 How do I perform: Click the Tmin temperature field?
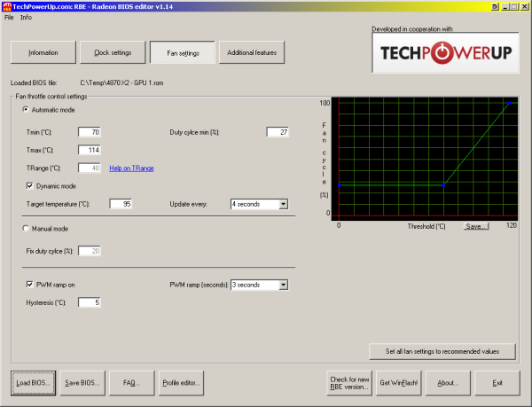tap(90, 132)
